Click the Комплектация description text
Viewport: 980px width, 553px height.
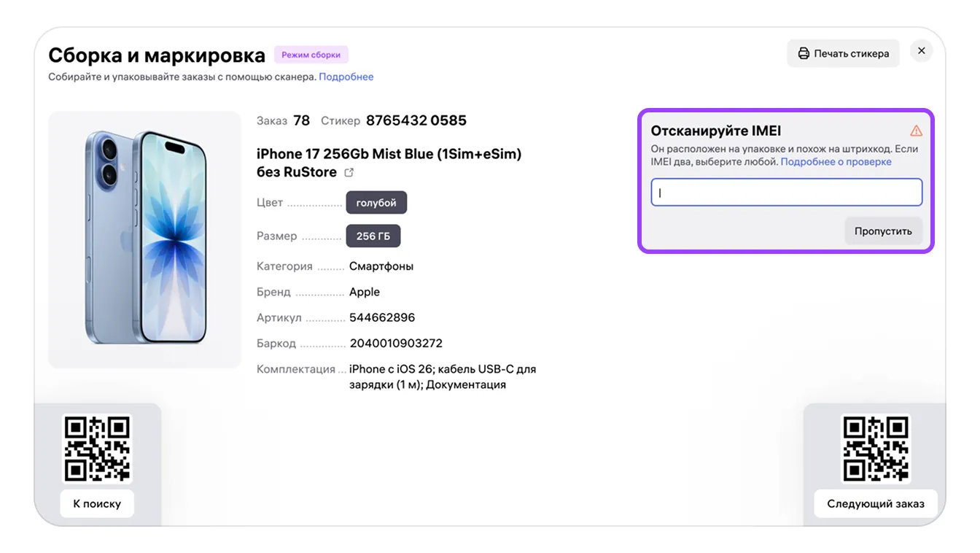coord(443,376)
